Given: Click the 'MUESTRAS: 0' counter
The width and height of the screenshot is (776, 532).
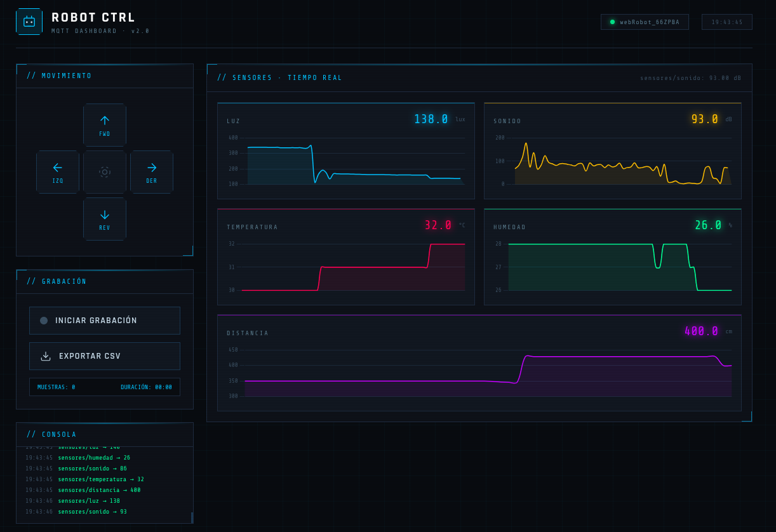Looking at the screenshot, I should (x=57, y=387).
